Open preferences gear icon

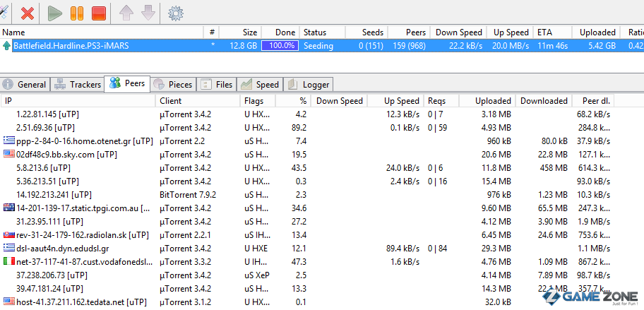point(175,13)
